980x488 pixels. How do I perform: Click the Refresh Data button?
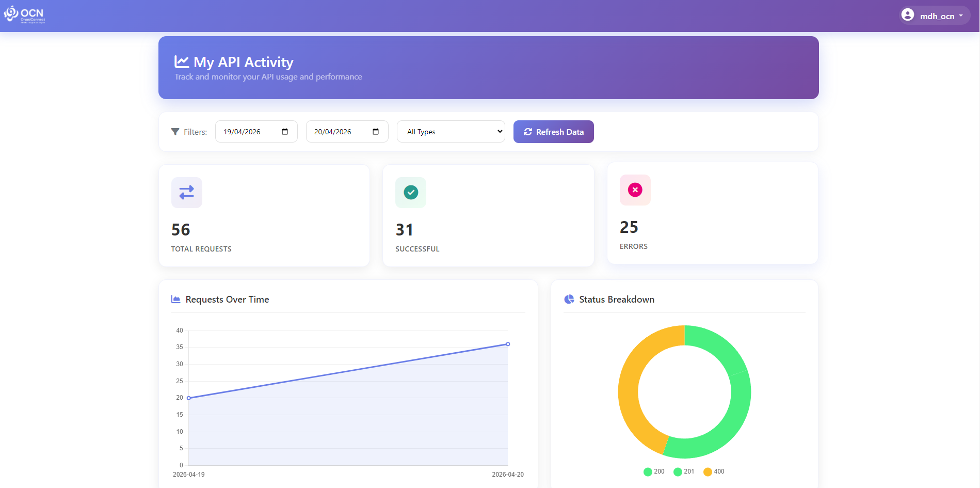pyautogui.click(x=553, y=132)
